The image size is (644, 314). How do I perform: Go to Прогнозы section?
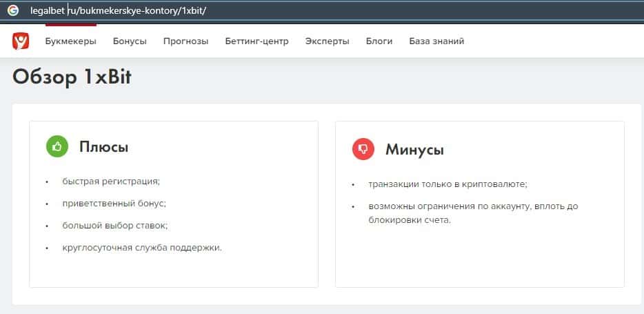pos(185,41)
